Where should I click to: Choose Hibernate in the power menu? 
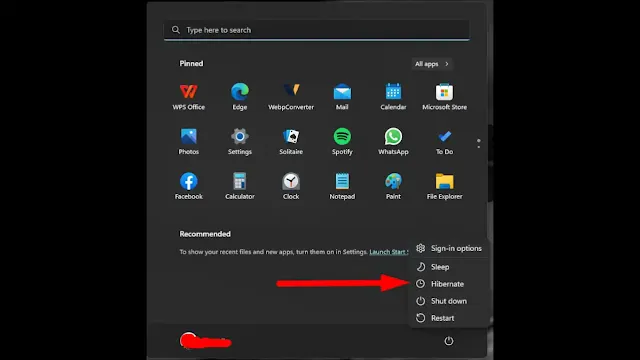(449, 284)
